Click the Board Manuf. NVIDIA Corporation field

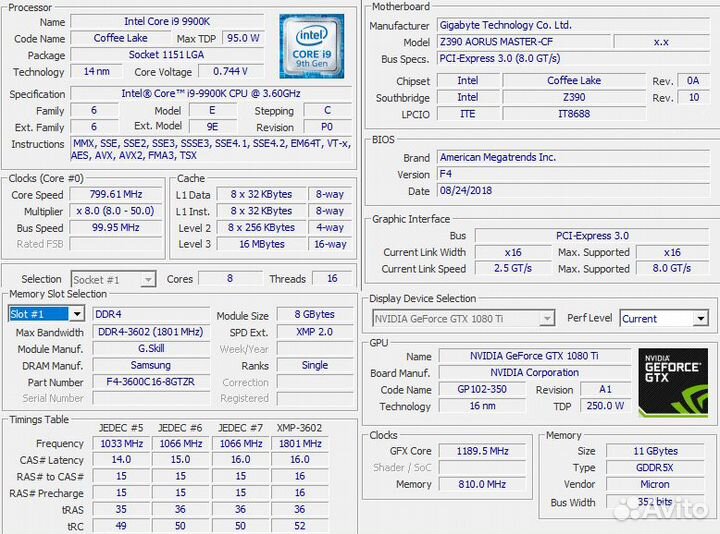pos(534,372)
